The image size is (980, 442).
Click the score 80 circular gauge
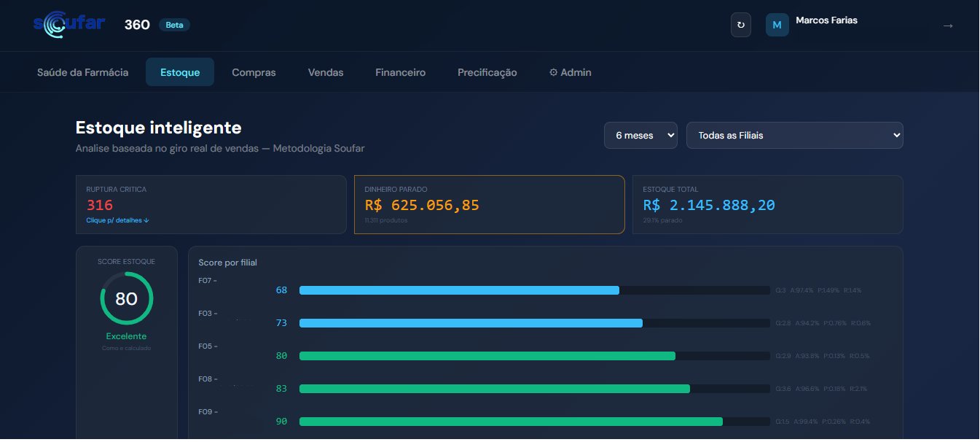[x=127, y=298]
